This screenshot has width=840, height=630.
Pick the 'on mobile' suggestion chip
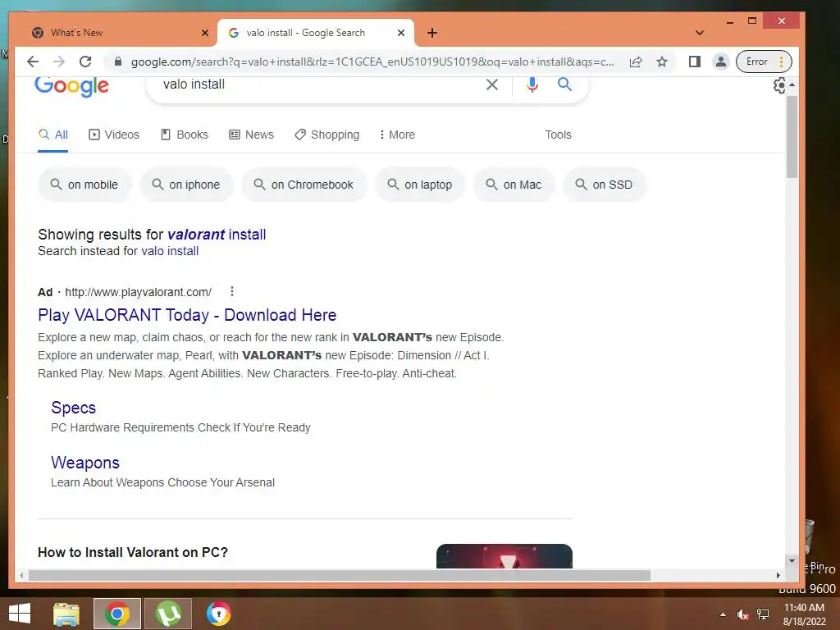84,185
